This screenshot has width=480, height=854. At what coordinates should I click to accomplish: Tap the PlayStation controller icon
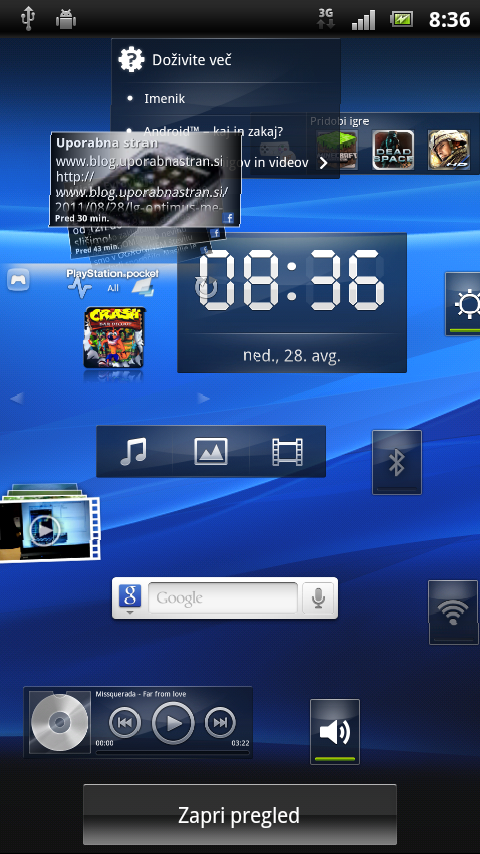[x=19, y=280]
